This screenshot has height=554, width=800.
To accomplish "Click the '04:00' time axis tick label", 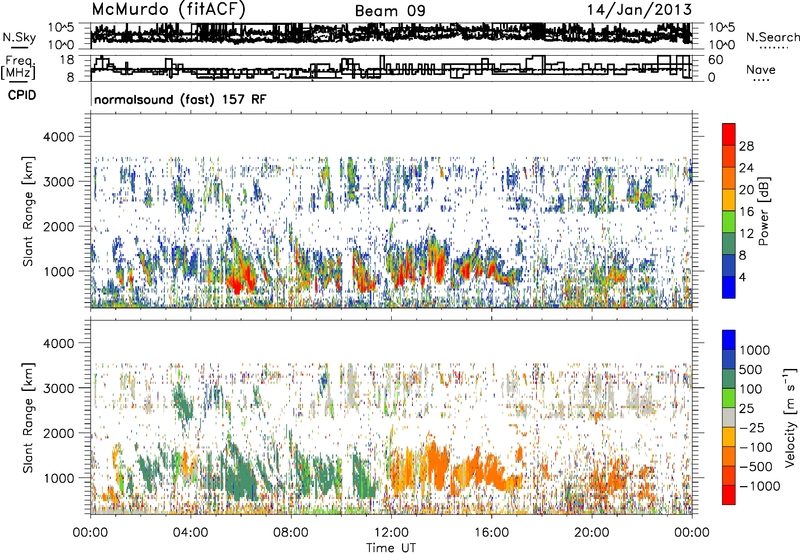I will (191, 533).
